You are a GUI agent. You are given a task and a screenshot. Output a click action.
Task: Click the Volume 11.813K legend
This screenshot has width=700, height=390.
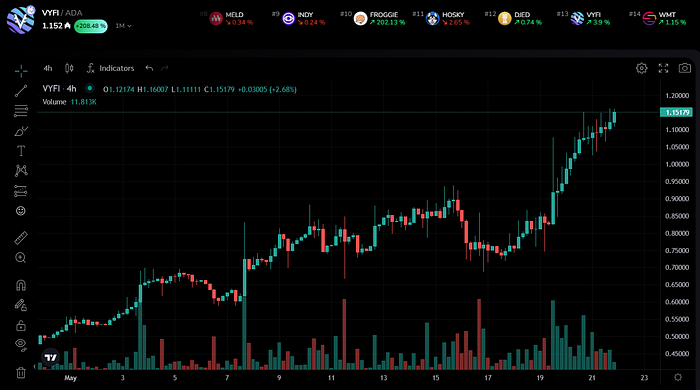tap(69, 102)
